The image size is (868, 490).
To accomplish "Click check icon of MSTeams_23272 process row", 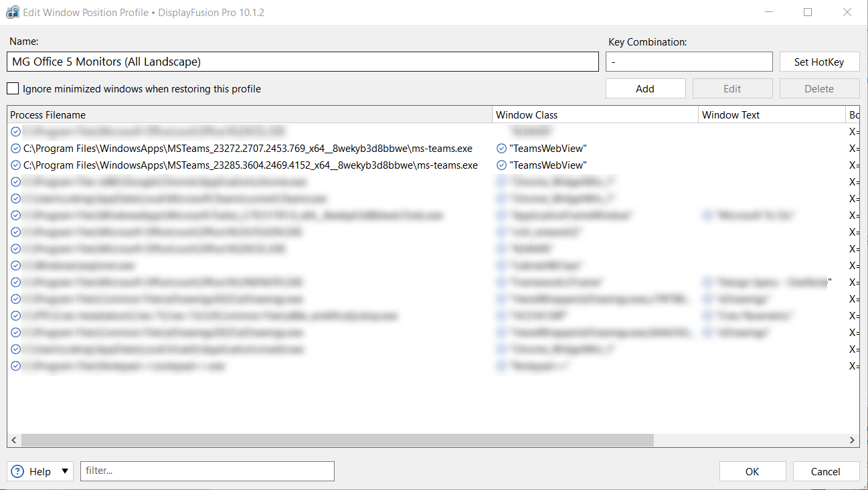I will 15,149.
